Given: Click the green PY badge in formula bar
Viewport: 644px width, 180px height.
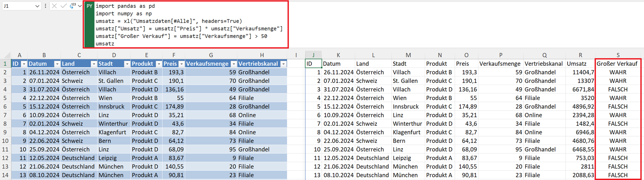Looking at the screenshot, I should point(89,6).
